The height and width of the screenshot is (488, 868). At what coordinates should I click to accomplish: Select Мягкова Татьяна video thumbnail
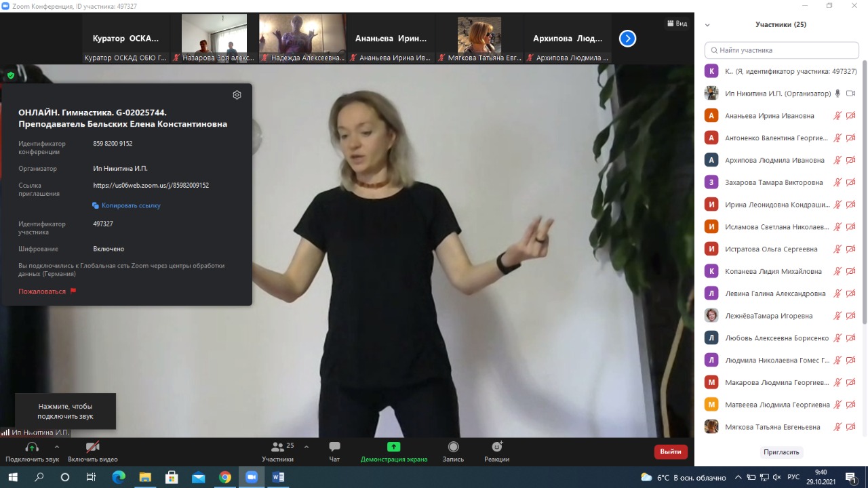[479, 39]
